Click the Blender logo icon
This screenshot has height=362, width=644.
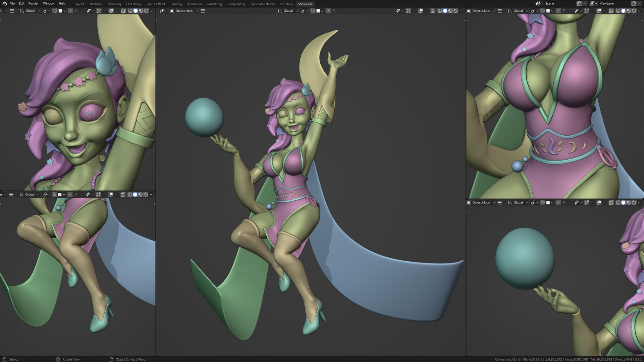click(4, 3)
